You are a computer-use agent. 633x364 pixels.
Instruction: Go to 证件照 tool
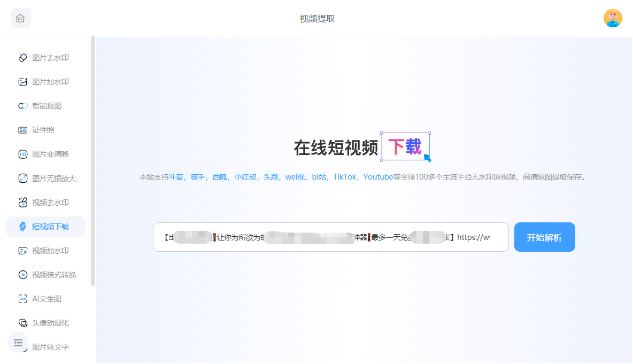(45, 130)
